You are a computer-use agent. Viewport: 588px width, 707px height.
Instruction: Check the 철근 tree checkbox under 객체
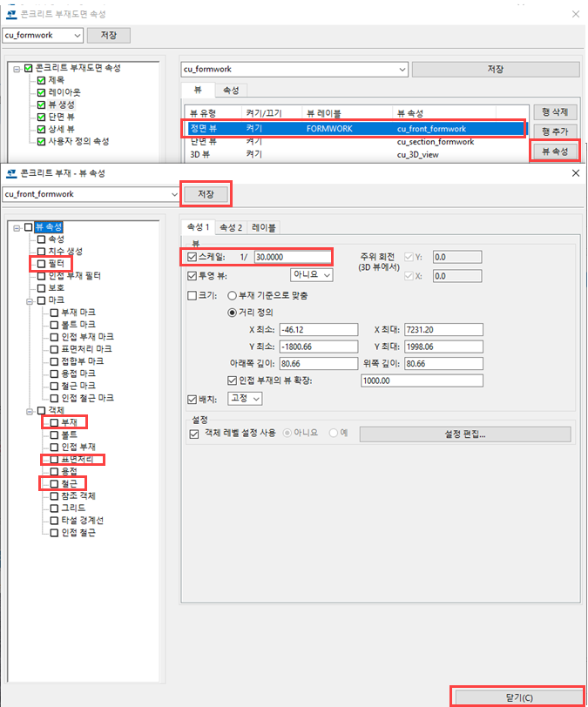coord(54,484)
